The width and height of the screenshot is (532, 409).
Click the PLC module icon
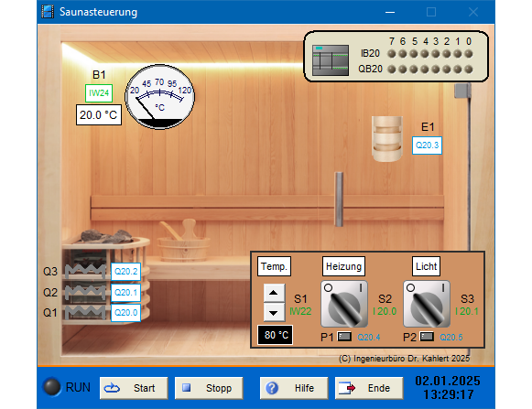pyautogui.click(x=331, y=60)
